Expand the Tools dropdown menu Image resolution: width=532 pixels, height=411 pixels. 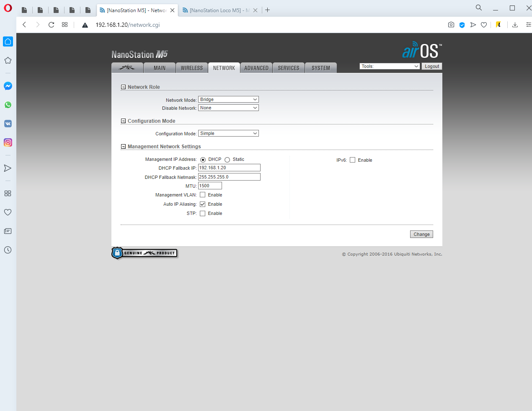390,66
